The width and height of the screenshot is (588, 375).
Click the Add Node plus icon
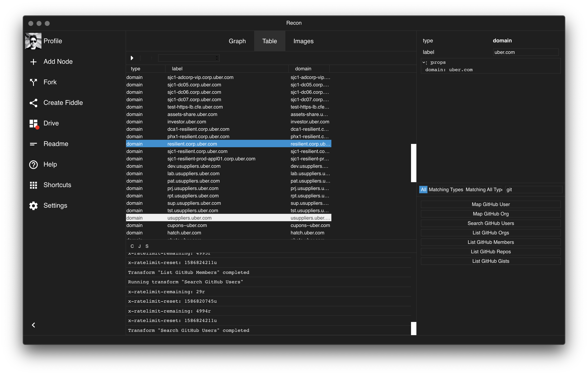33,62
